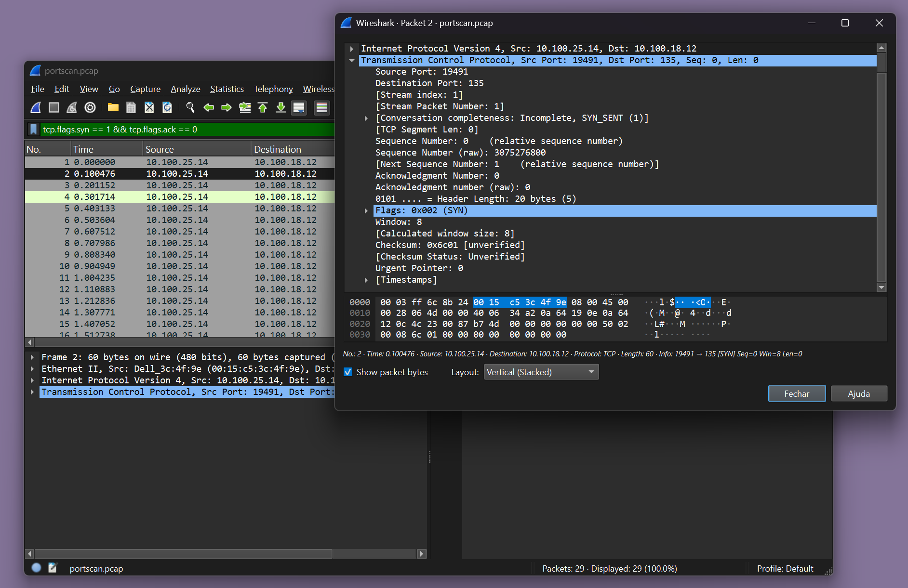Screen dimensions: 908x588
Task: Open the Go menu
Action: click(x=114, y=89)
